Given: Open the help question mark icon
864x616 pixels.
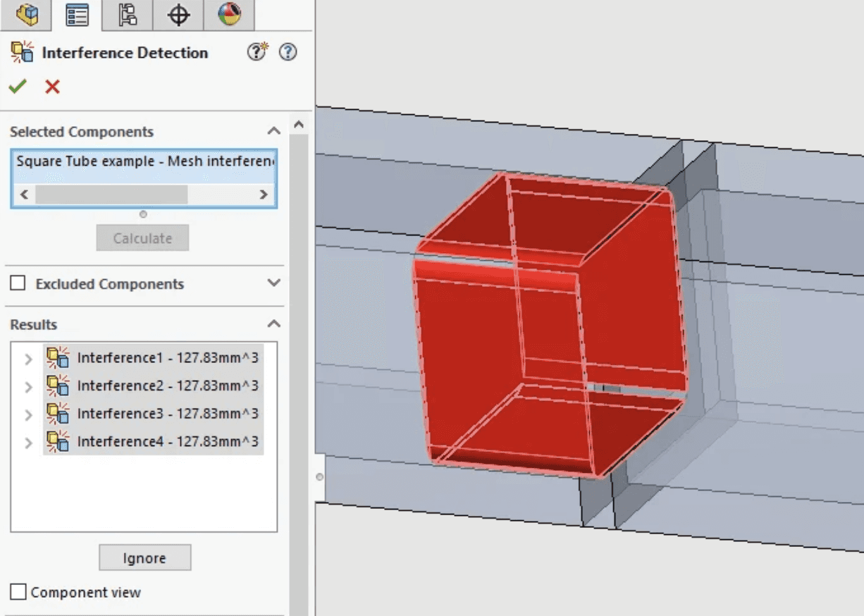Looking at the screenshot, I should pos(288,52).
